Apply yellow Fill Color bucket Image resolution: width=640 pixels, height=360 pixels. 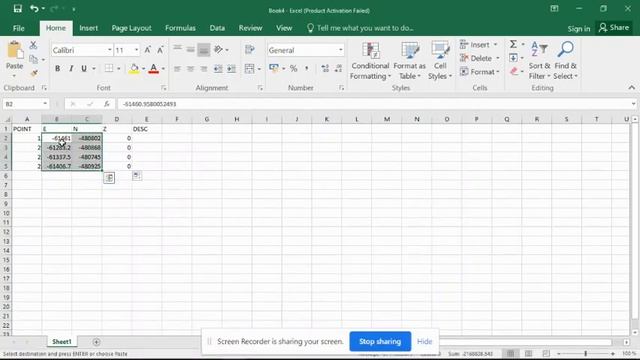click(x=134, y=69)
